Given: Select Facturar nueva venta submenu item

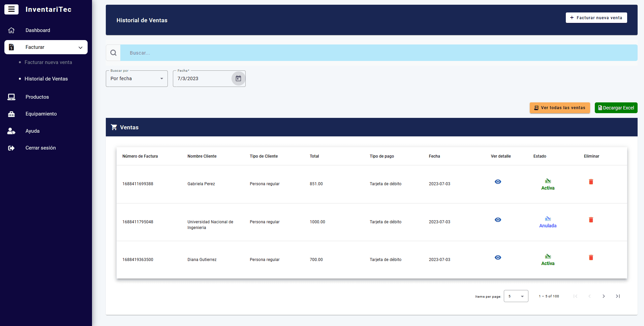Looking at the screenshot, I should (x=48, y=62).
